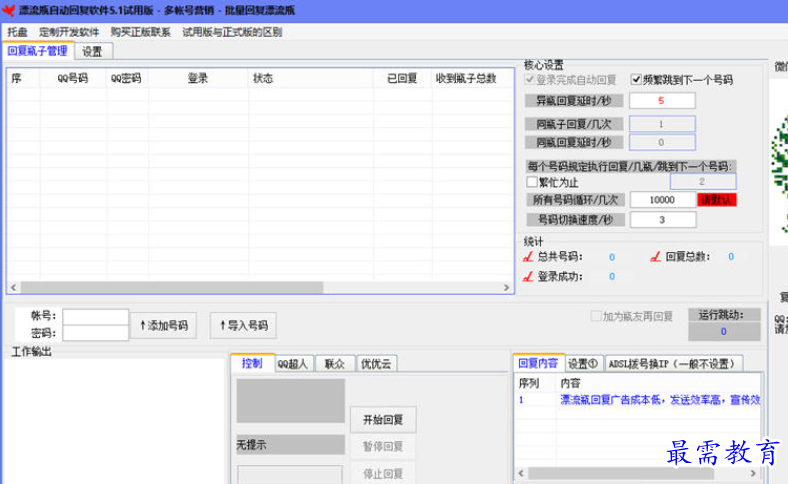Click the bottles-per-account field showing 2
The height and width of the screenshot is (484, 788).
tap(703, 181)
